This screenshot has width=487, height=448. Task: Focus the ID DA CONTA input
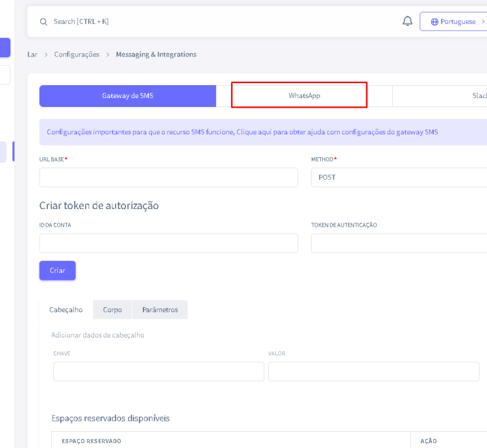tap(168, 243)
